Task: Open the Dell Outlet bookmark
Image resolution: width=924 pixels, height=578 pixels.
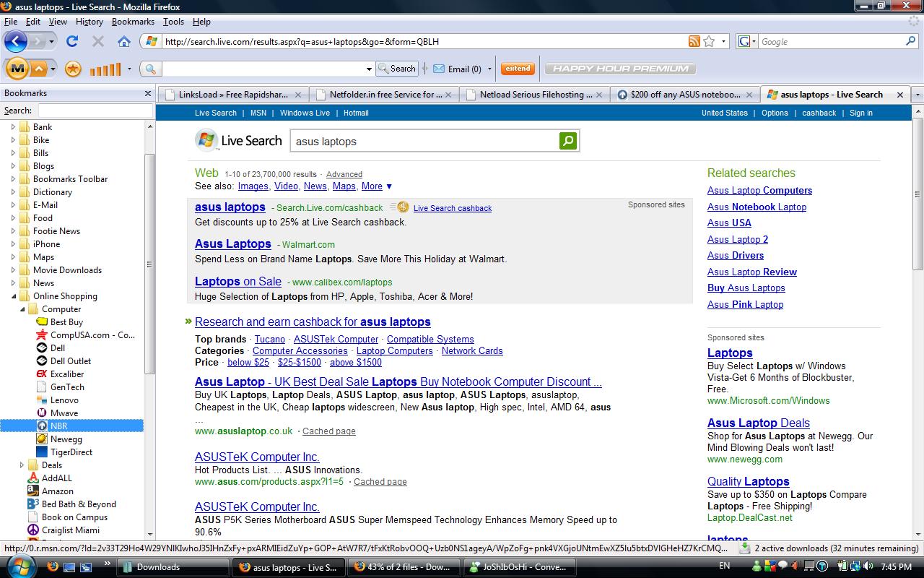Action: point(71,361)
